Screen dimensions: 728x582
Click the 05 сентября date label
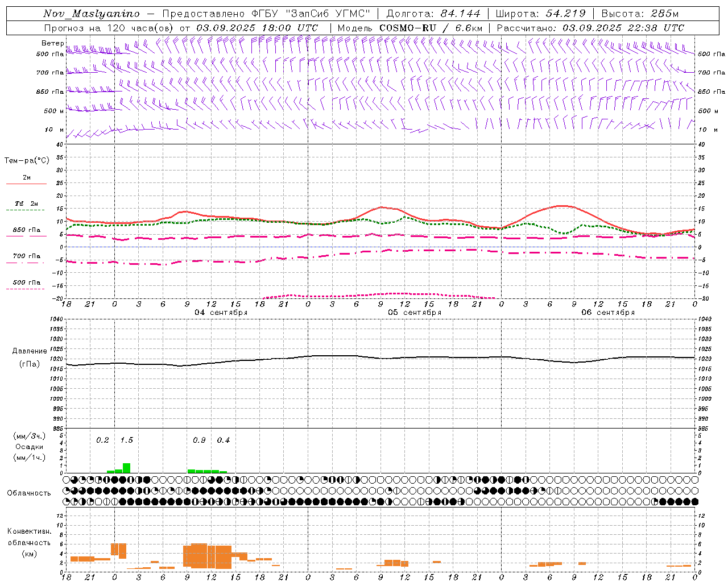tap(415, 312)
